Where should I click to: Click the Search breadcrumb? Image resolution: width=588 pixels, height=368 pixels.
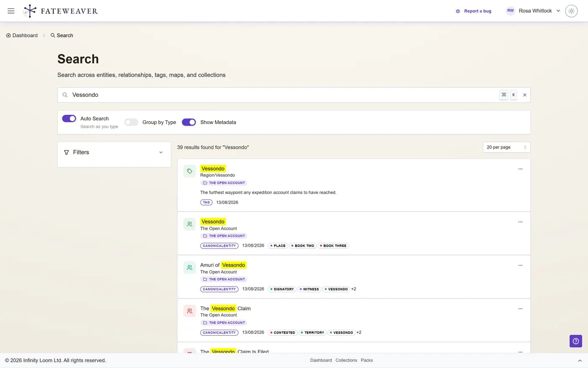(62, 35)
